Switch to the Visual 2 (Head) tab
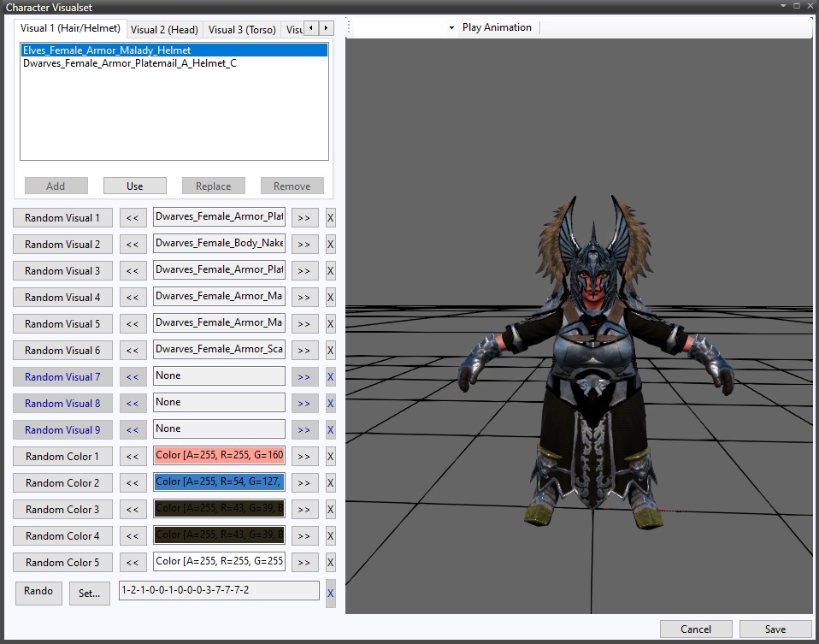The height and width of the screenshot is (644, 819). pyautogui.click(x=164, y=30)
